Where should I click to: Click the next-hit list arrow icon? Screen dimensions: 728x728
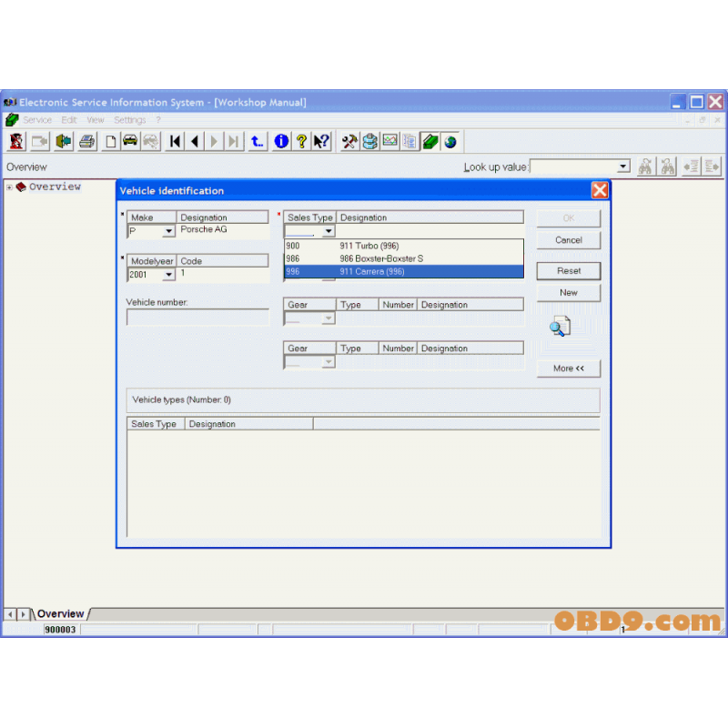point(712,167)
